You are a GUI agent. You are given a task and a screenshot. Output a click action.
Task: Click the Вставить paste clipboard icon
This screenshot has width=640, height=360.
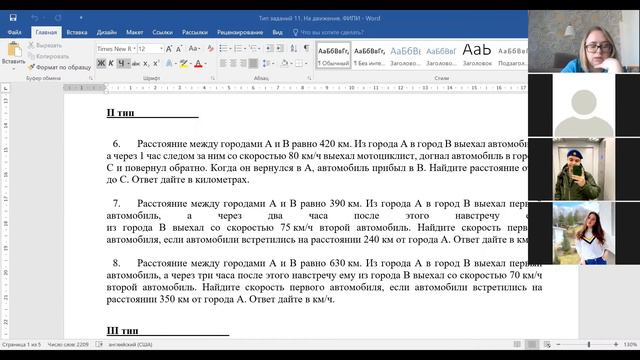point(14,49)
